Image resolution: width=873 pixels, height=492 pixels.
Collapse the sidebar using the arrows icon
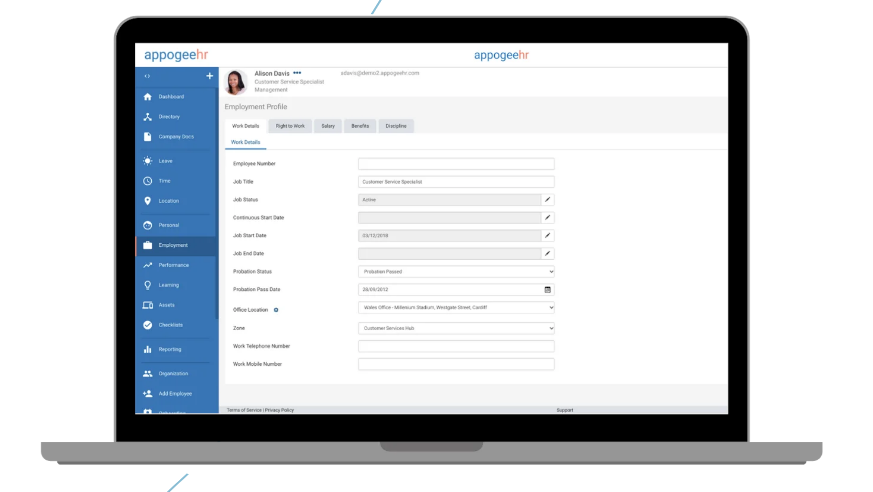coord(148,77)
